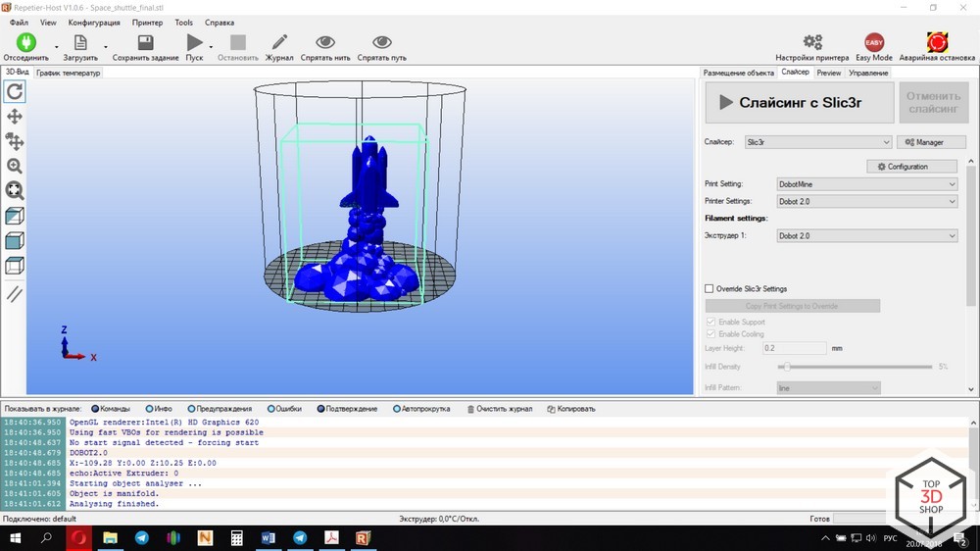Viewport: 980px width, 551px height.
Task: Open Print Setting DobotMine dropdown
Action: [x=867, y=184]
